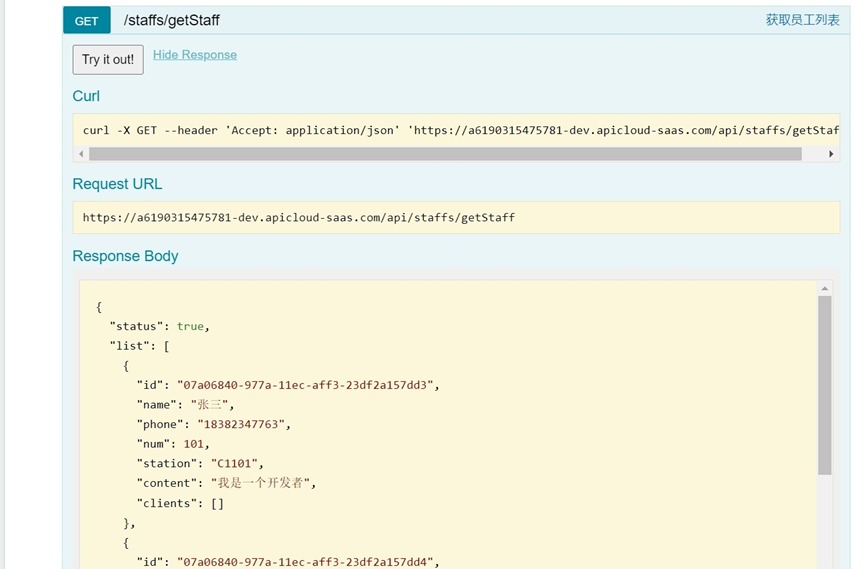865x569 pixels.
Task: Click the curl box horizontal scrollbar thumb
Action: pos(445,154)
